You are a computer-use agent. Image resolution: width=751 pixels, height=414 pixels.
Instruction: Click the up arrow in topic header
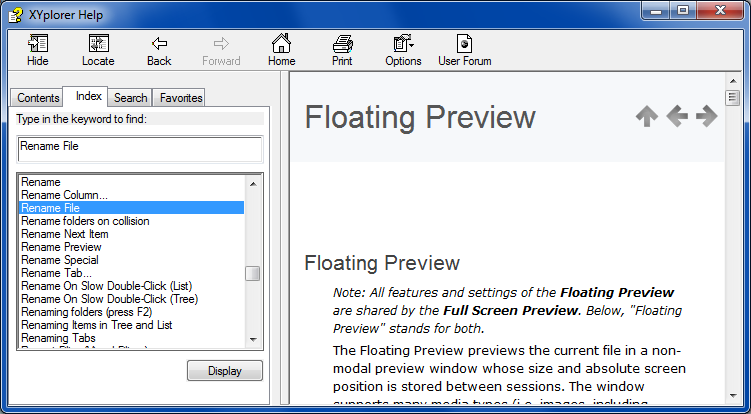point(647,117)
